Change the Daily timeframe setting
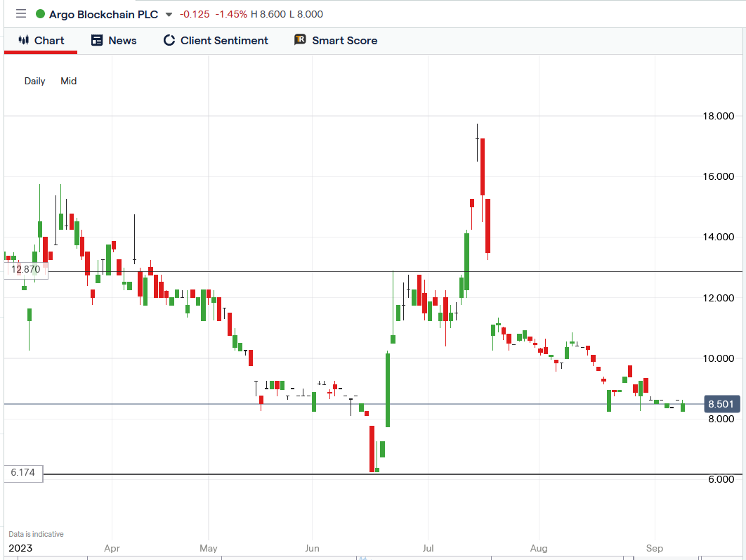 coord(34,81)
